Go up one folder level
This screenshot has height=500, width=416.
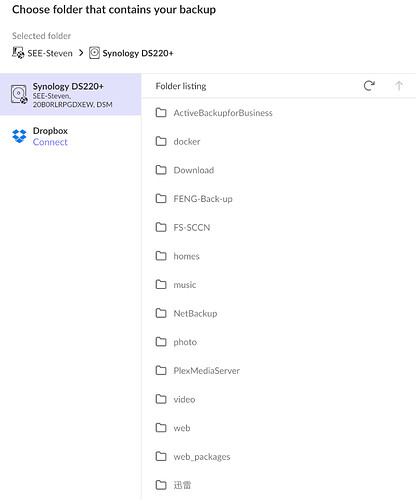point(399,86)
